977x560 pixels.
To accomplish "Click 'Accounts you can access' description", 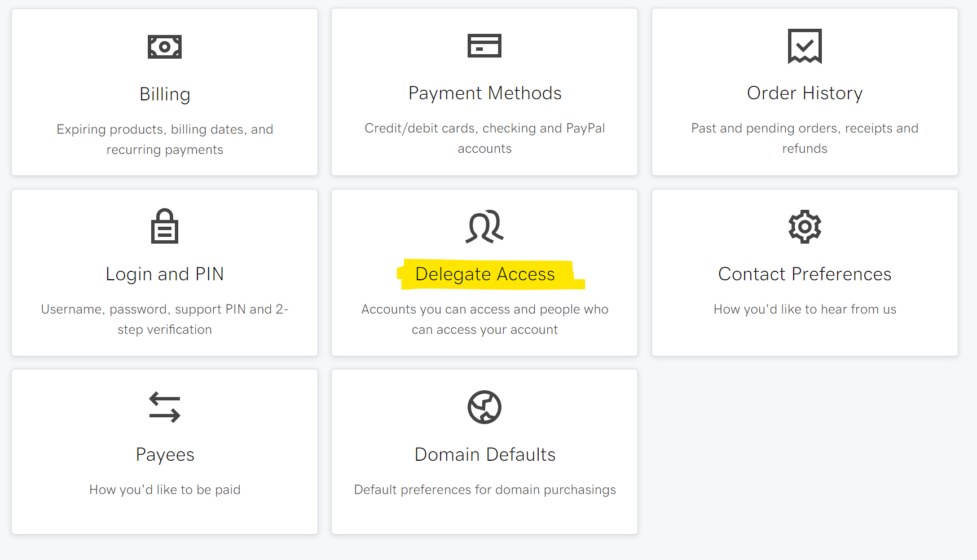I will [485, 319].
